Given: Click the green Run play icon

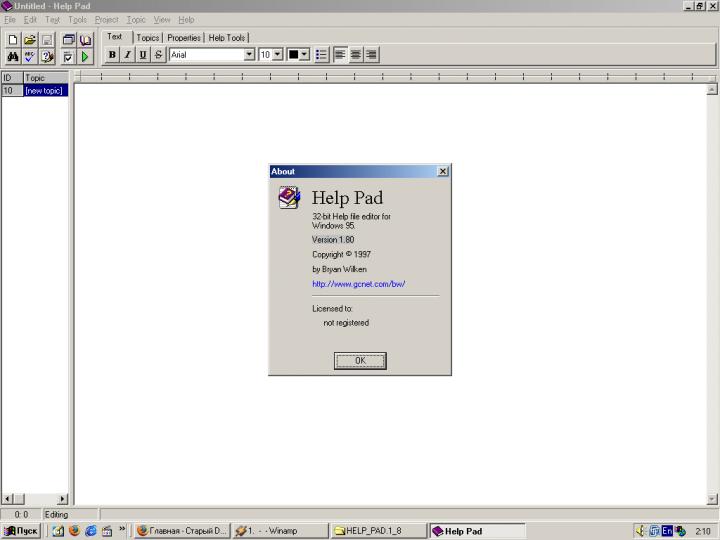Looking at the screenshot, I should (x=86, y=57).
